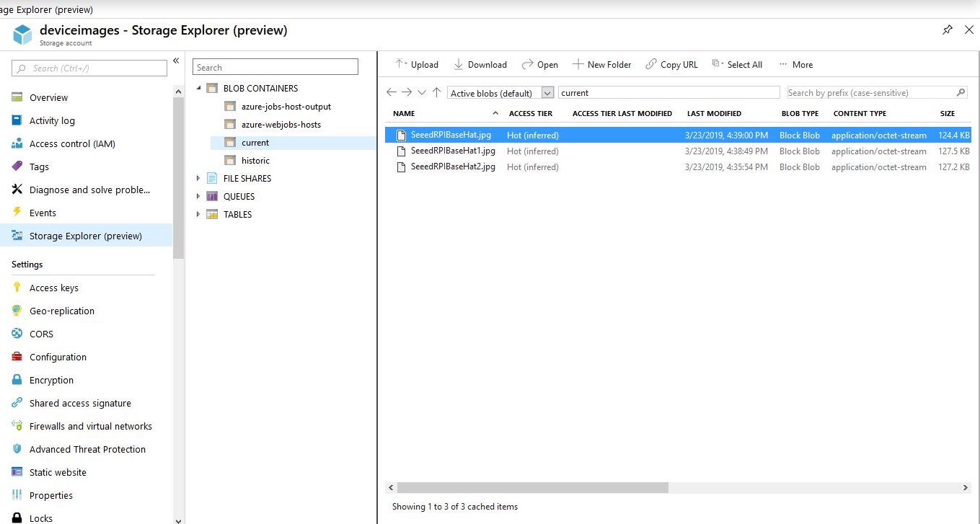980x524 pixels.
Task: Open the Activity log menu item
Action: coord(52,120)
